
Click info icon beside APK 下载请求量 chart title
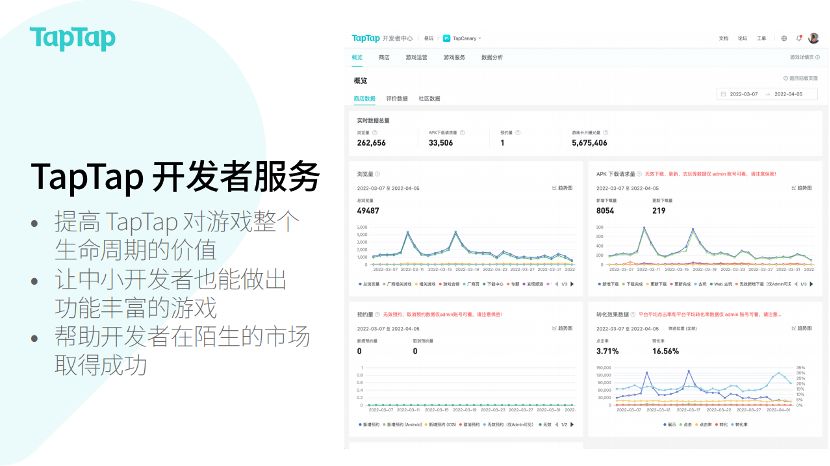639,174
